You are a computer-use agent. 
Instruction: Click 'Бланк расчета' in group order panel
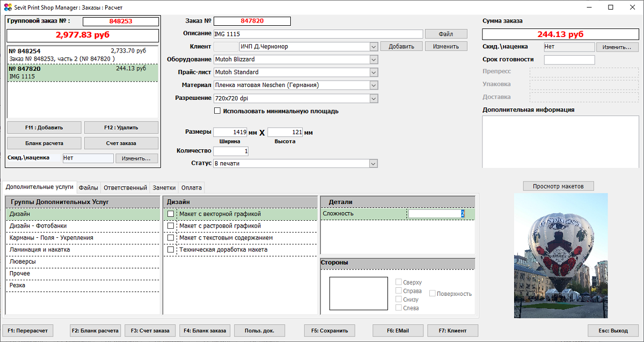(x=44, y=143)
